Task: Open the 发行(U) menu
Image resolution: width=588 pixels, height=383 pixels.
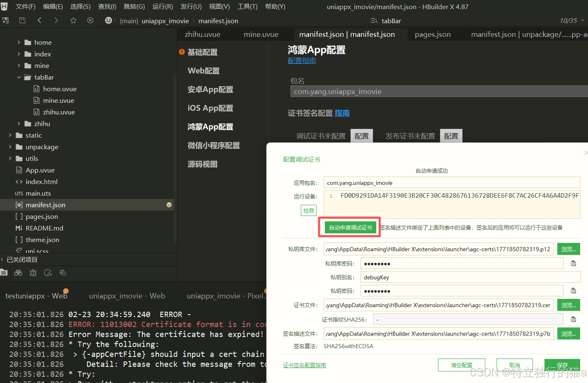Action: click(x=191, y=7)
